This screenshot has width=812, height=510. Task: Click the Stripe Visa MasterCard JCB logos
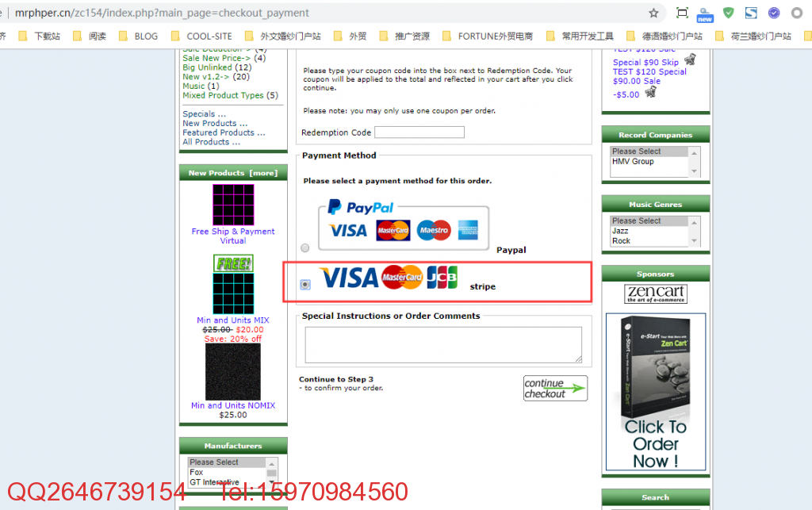point(389,278)
